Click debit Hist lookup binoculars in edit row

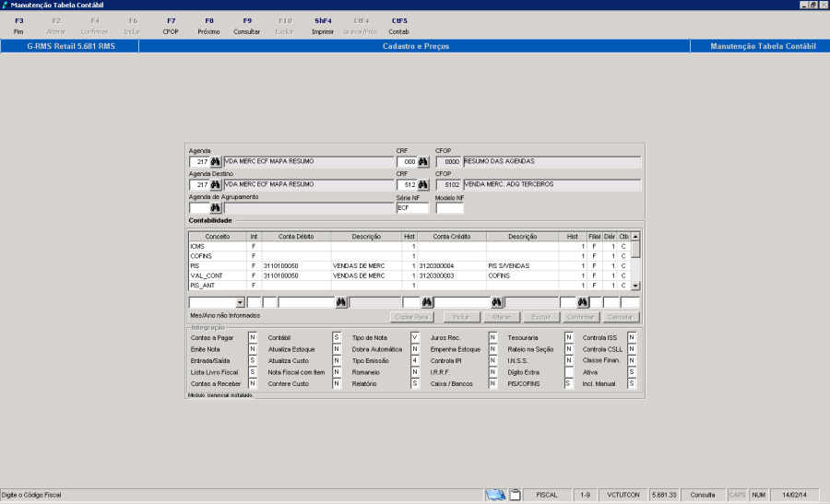(x=427, y=302)
